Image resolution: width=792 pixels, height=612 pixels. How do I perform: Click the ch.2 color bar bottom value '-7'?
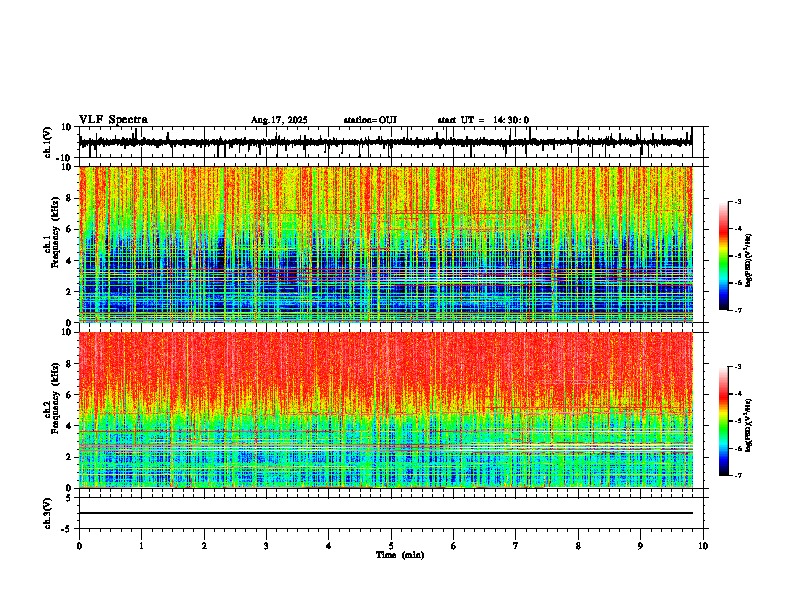click(737, 475)
